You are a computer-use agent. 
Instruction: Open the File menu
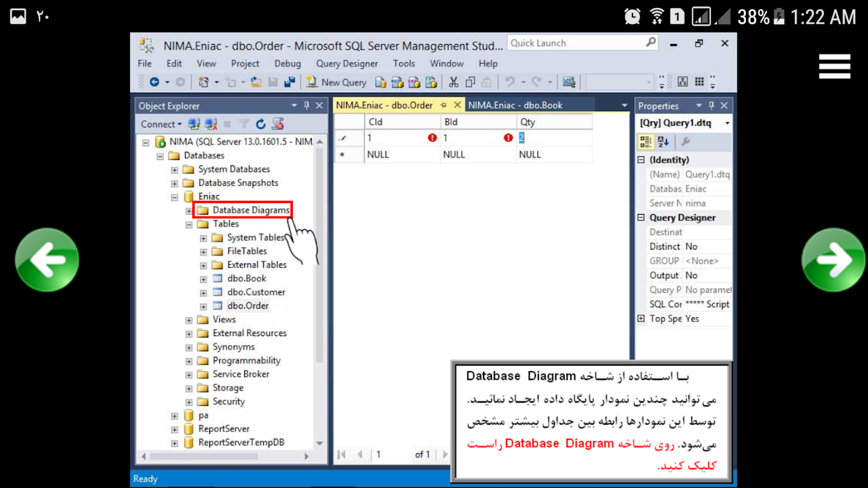tap(145, 63)
